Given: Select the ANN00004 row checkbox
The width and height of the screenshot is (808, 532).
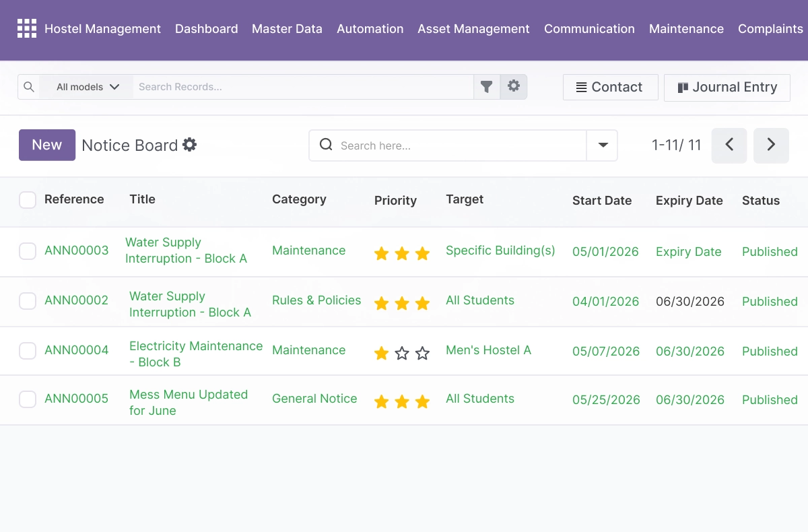Looking at the screenshot, I should point(28,351).
